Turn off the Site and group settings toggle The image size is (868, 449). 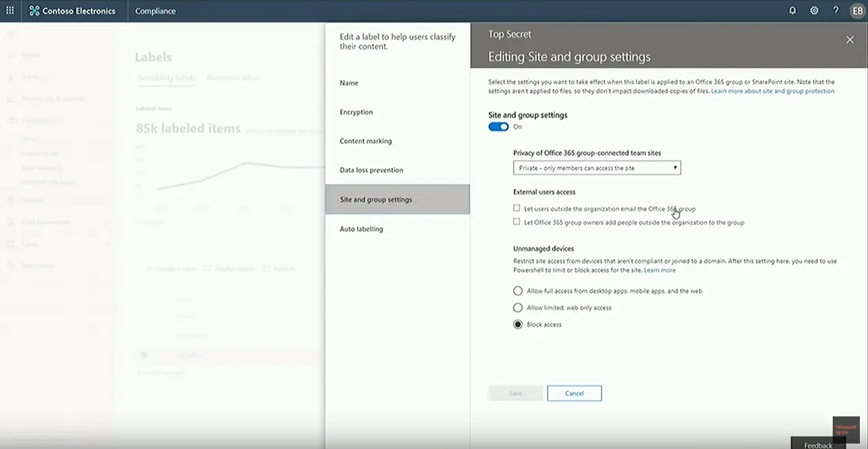pyautogui.click(x=498, y=127)
